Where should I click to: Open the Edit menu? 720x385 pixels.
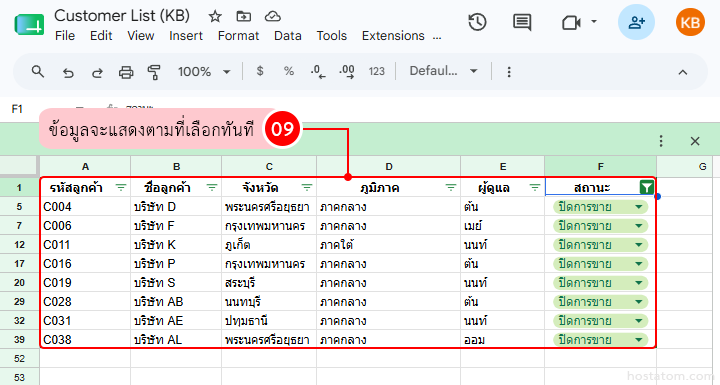click(x=101, y=36)
